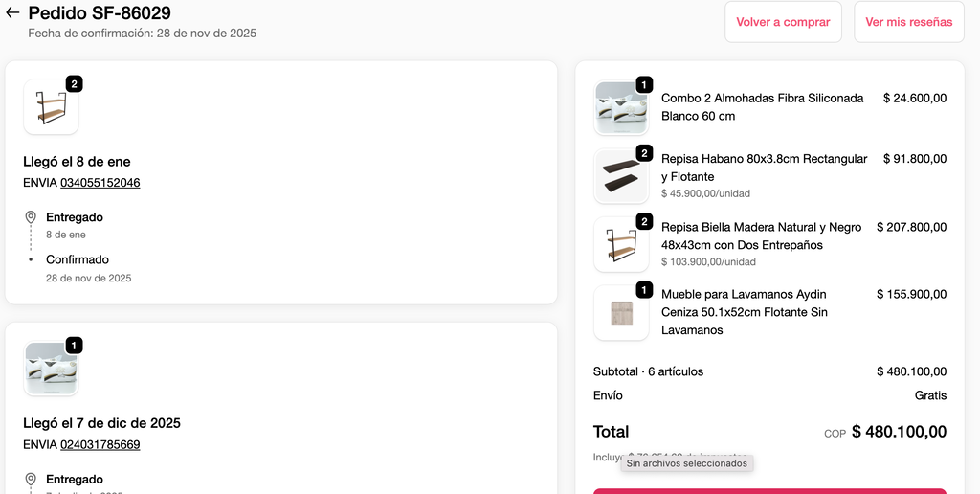The image size is (980, 494).
Task: Click the shelf thumbnail in the first shipment
Action: (x=52, y=107)
